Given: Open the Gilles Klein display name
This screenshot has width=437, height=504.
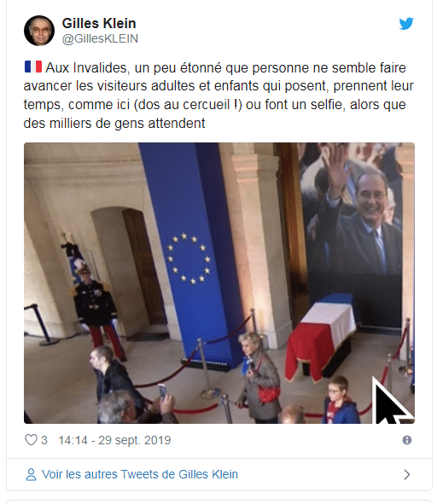Looking at the screenshot, I should click(x=99, y=23).
